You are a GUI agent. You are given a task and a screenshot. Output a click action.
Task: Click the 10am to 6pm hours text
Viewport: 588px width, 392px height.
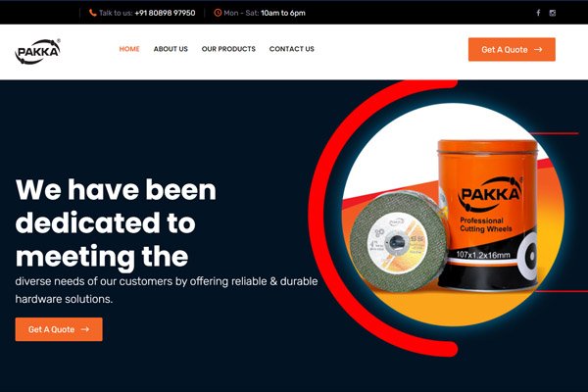(x=283, y=13)
